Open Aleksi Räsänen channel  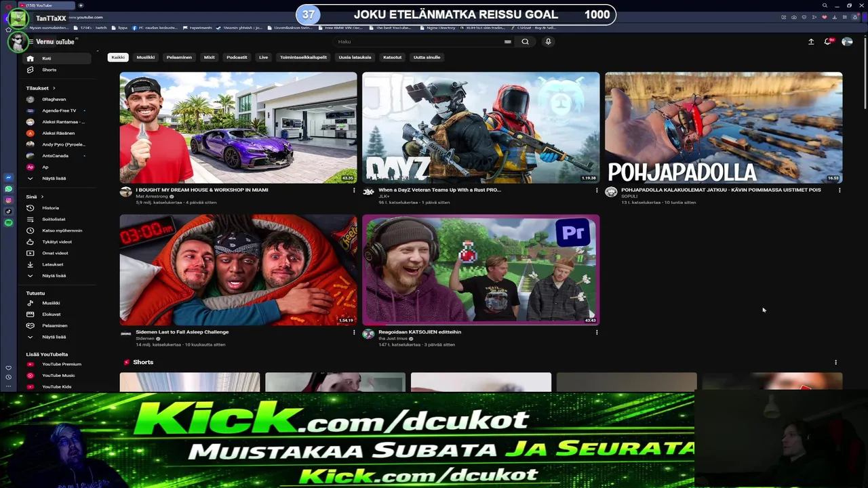click(x=58, y=133)
